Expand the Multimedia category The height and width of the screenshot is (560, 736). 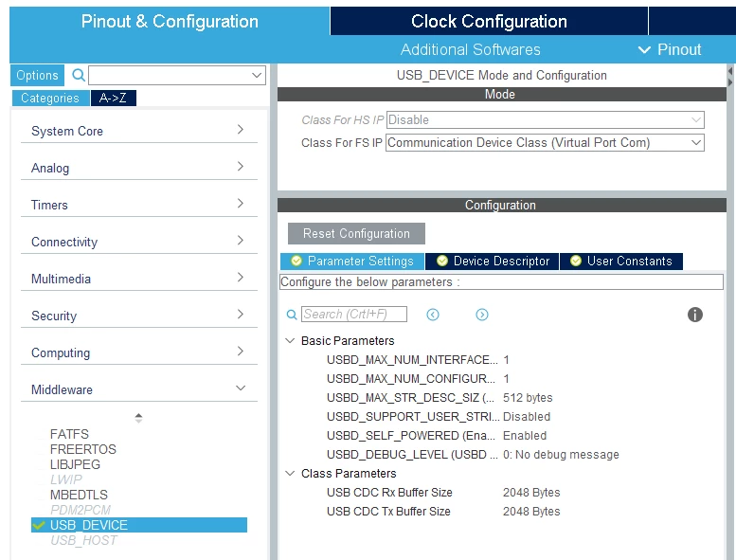[x=139, y=279]
